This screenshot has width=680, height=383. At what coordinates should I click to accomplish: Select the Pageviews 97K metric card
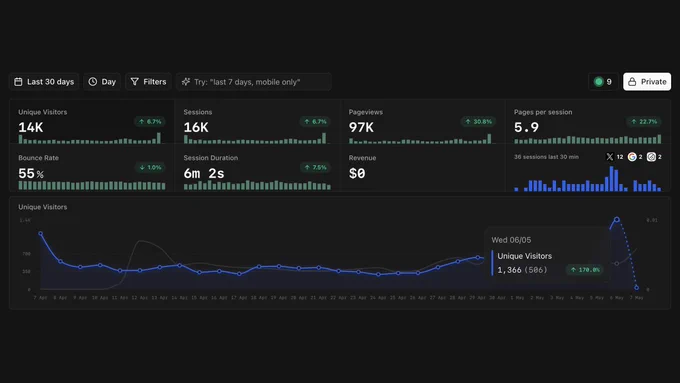pyautogui.click(x=422, y=122)
